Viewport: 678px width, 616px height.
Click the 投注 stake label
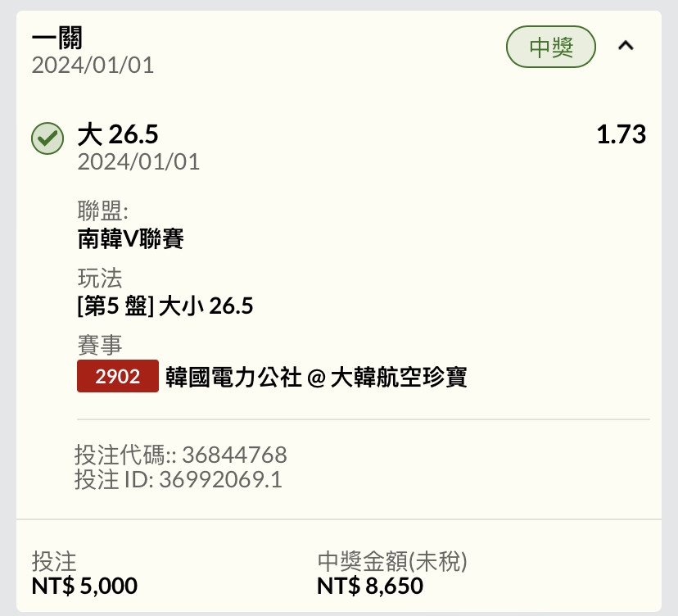(54, 561)
